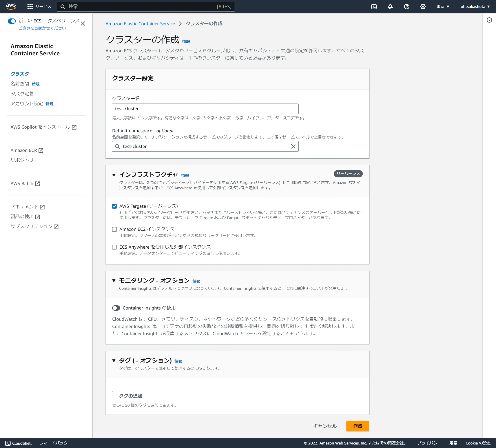This screenshot has width=496, height=448.
Task: Click the Default namespace input field
Action: coord(205,147)
